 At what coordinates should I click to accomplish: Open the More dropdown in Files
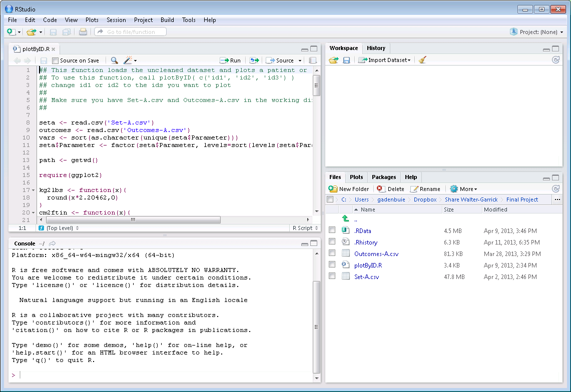tap(463, 189)
